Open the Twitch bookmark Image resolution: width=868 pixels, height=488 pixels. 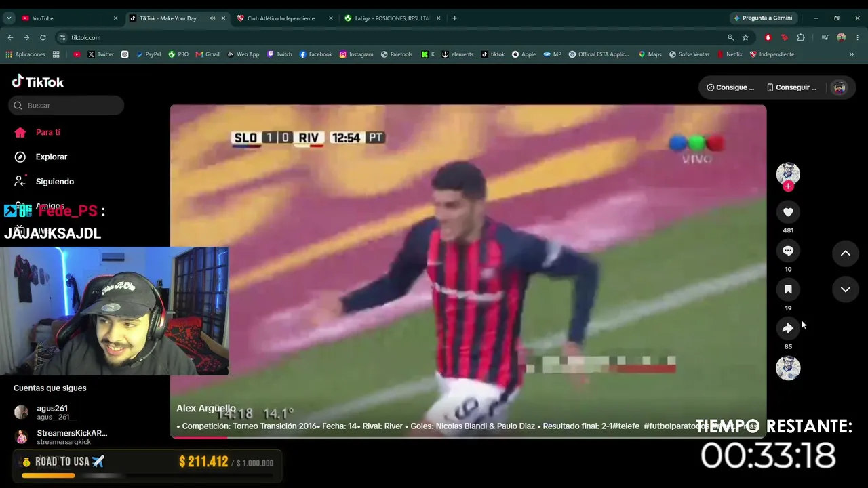coord(279,54)
